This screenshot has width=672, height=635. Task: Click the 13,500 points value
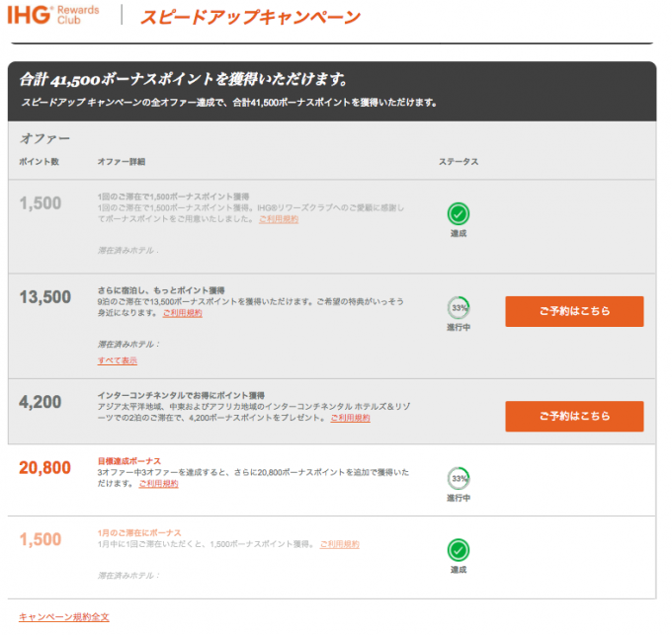click(x=45, y=296)
